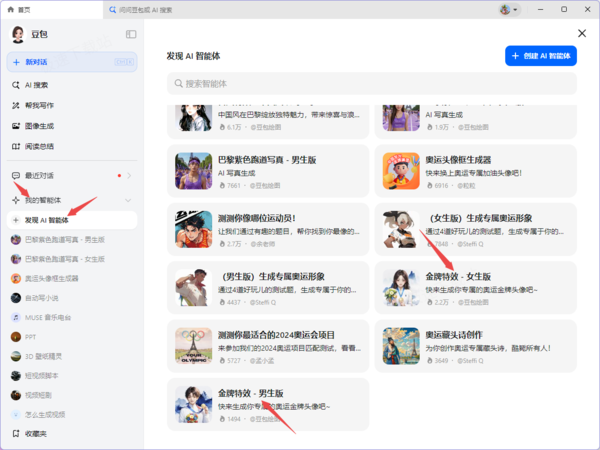Start a 新对话 conversation

coord(72,62)
